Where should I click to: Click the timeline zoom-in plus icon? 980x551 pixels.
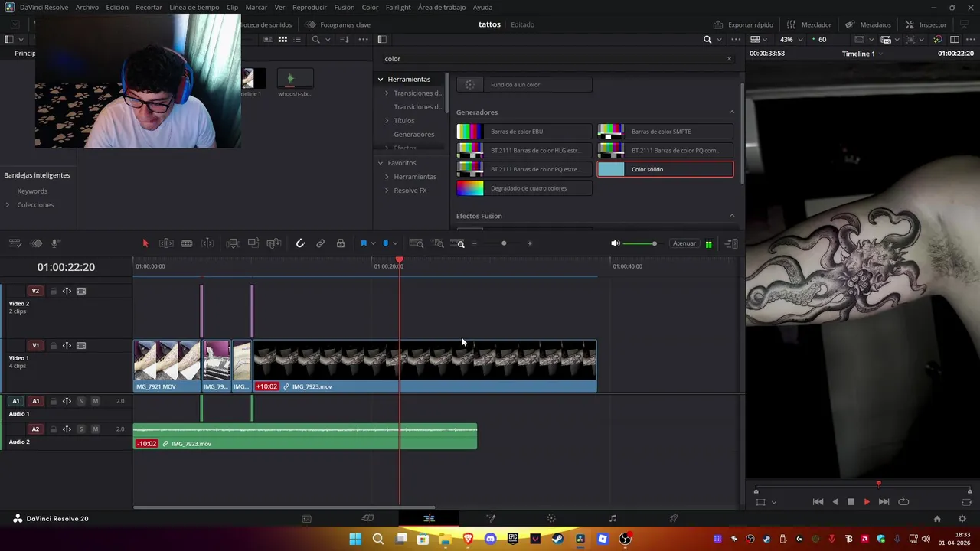coord(530,243)
